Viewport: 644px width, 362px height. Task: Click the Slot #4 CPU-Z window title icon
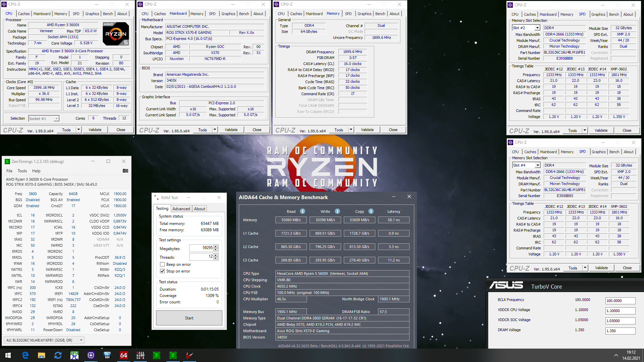pyautogui.click(x=511, y=142)
